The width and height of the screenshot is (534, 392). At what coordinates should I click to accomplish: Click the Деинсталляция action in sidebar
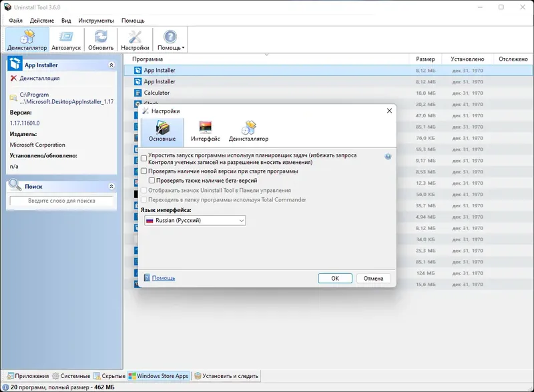click(x=39, y=78)
